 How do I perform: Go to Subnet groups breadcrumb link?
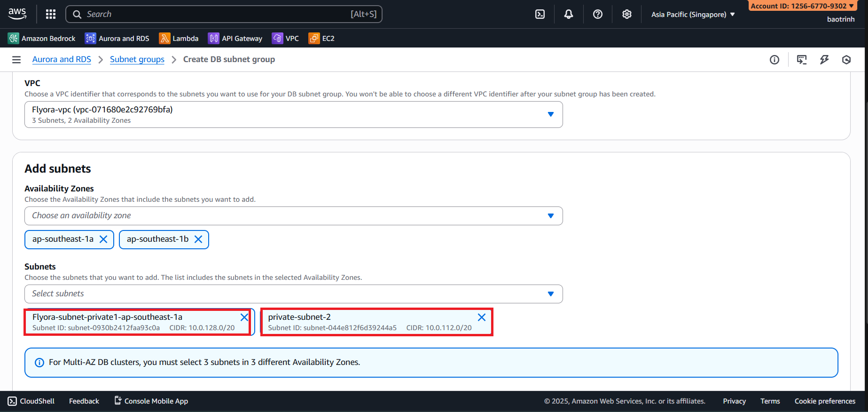click(137, 59)
